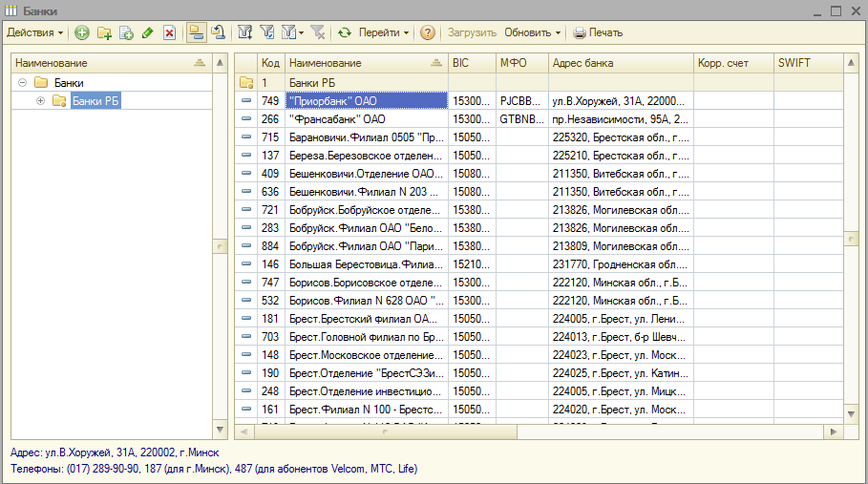Open the Перейти dropdown menu
Screen dimensions: 868x484
384,32
